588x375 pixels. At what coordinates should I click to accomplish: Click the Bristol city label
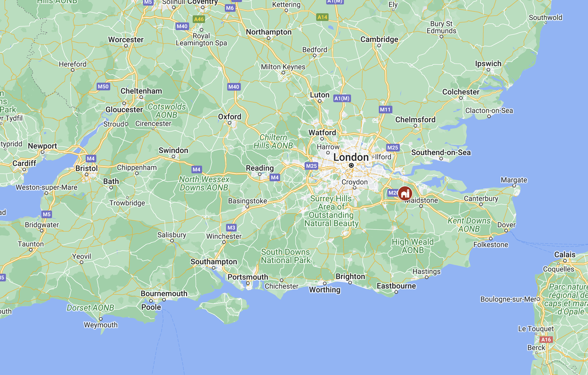[x=87, y=168]
